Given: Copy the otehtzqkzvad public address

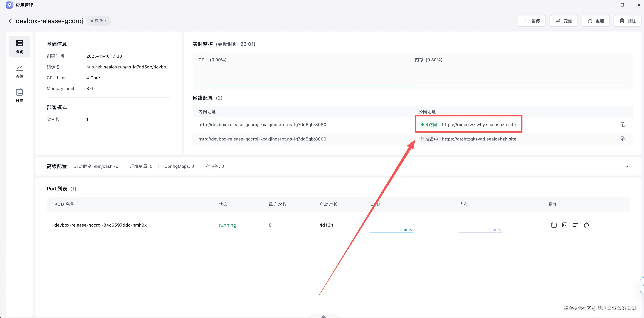Looking at the screenshot, I should click(x=623, y=139).
